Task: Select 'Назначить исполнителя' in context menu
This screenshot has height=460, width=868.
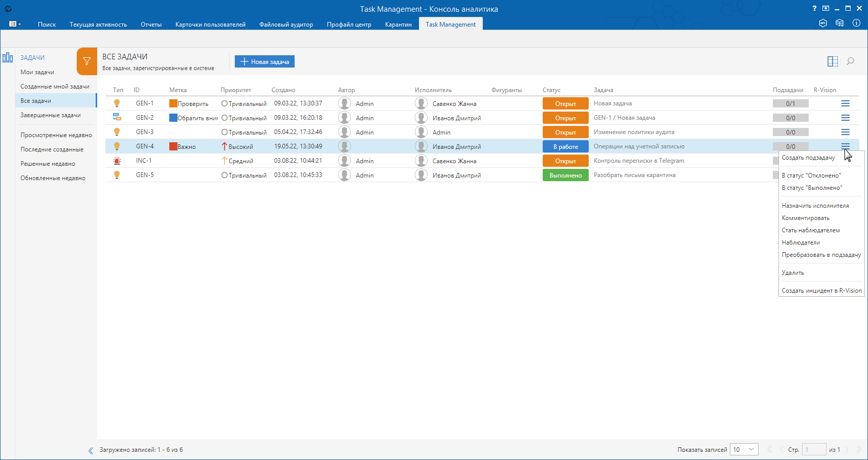Action: (x=815, y=206)
